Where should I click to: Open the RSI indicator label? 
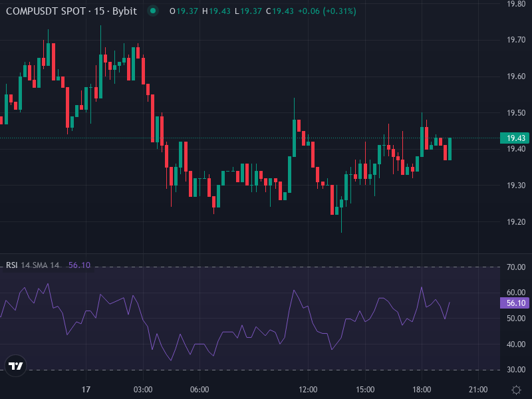[11, 264]
